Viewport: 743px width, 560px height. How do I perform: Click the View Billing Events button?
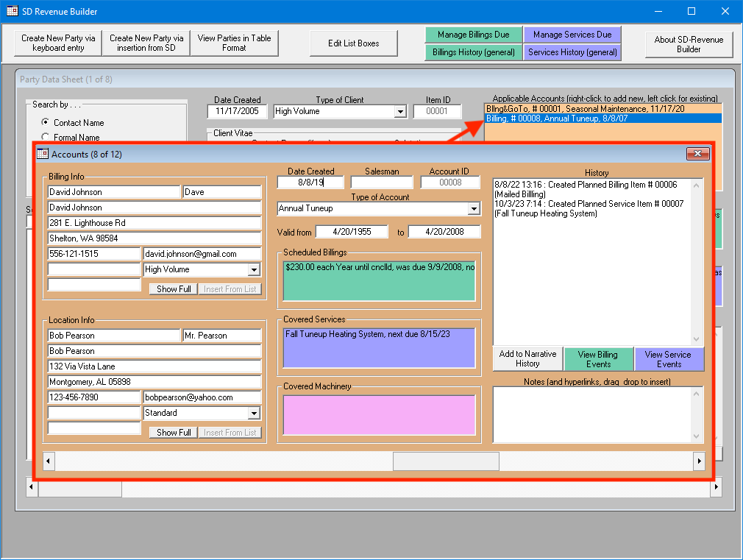(598, 358)
